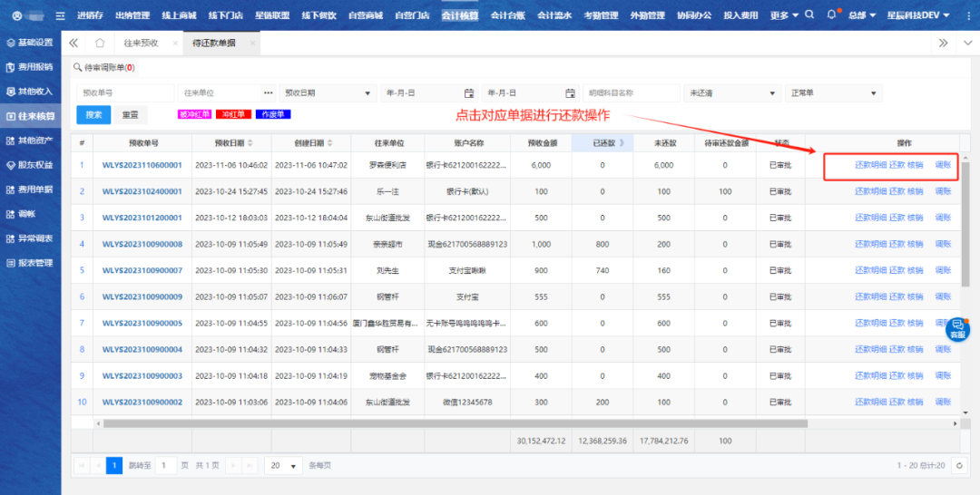Click the hamburger menu icon in the top bar

point(61,15)
